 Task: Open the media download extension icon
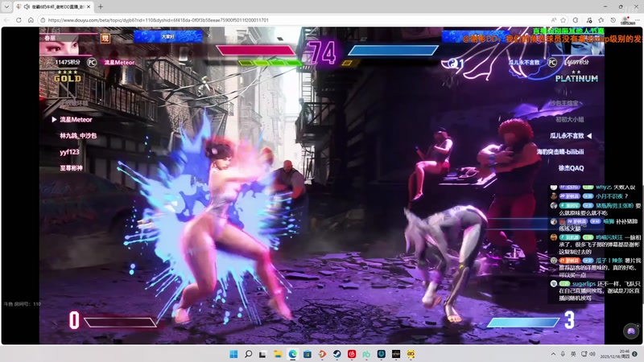(x=589, y=19)
